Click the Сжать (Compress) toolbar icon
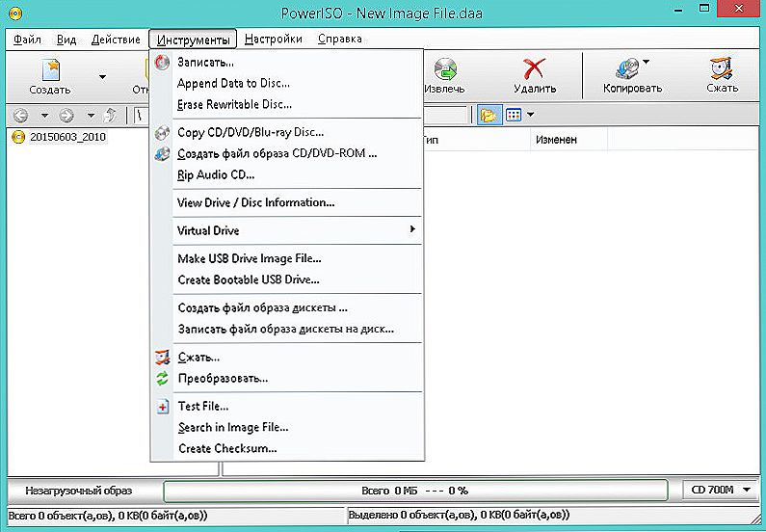The height and width of the screenshot is (532, 766). pyautogui.click(x=722, y=69)
